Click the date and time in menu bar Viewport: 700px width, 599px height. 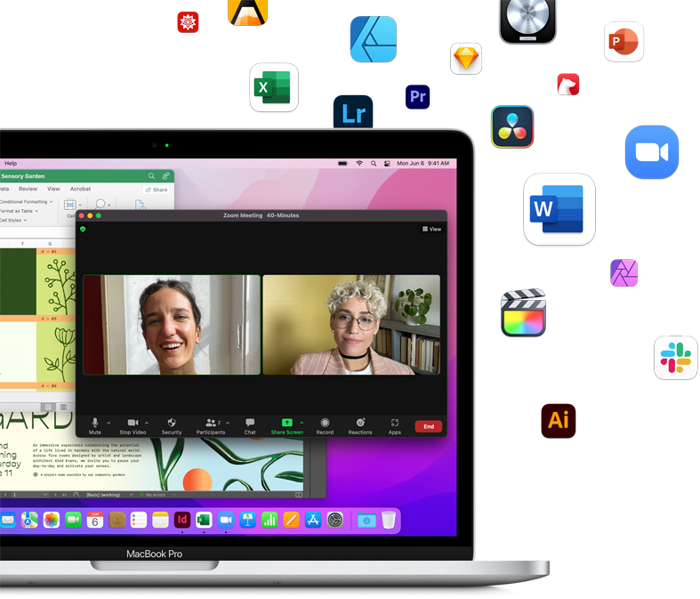[422, 164]
